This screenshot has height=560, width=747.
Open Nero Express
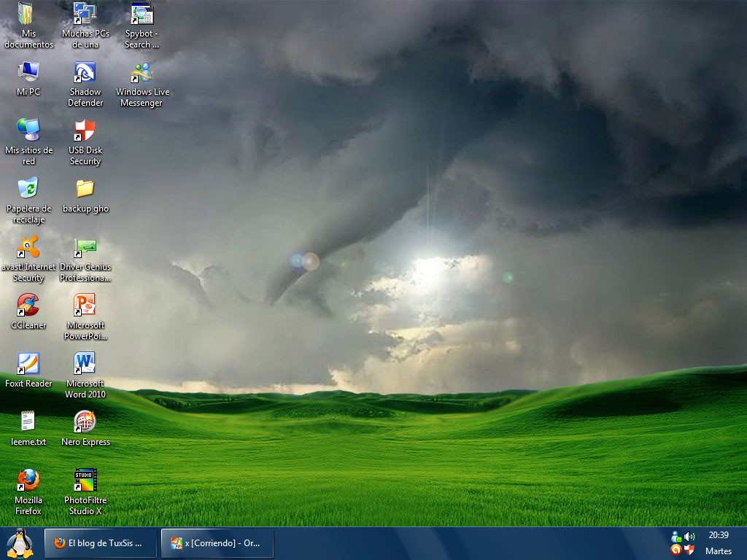click(85, 421)
